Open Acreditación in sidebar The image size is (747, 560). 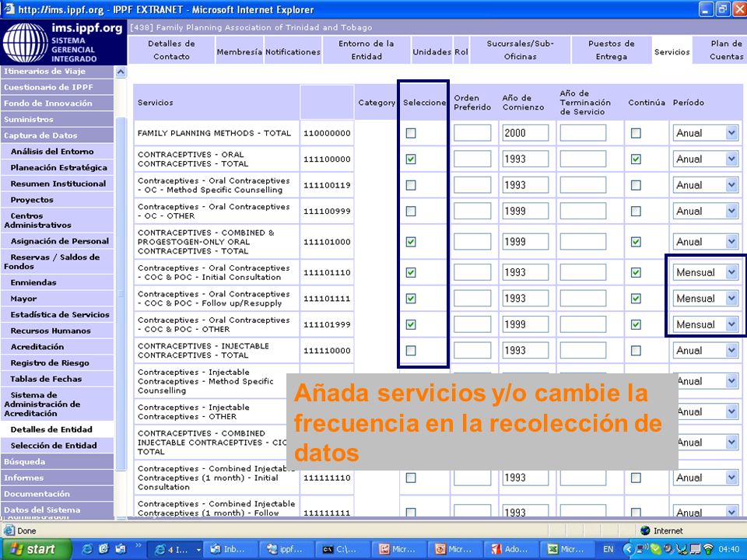coord(57,347)
